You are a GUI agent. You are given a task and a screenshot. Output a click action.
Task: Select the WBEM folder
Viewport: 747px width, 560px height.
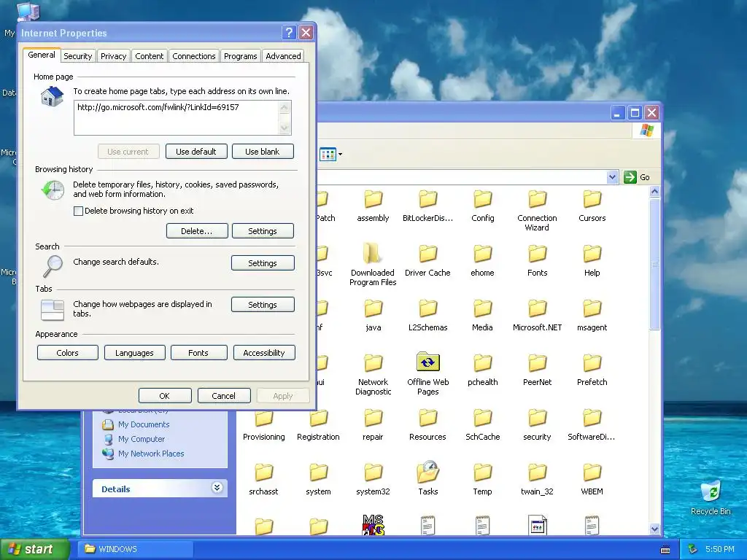[592, 480]
